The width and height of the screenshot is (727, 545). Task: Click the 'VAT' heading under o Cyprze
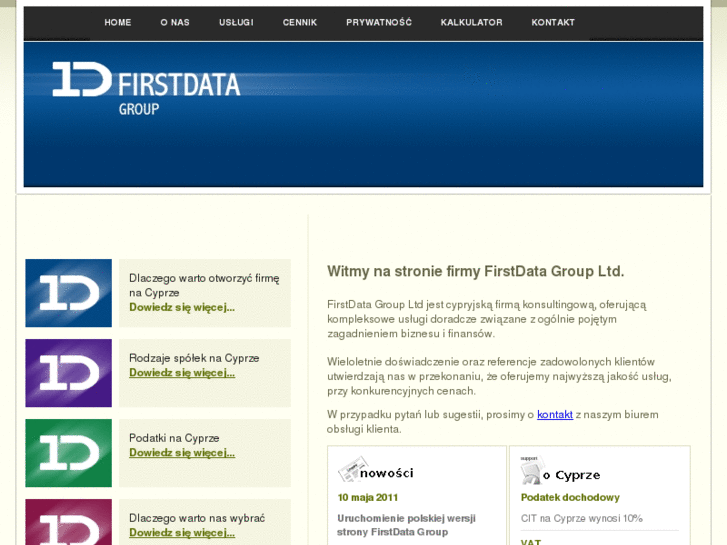pos(531,542)
